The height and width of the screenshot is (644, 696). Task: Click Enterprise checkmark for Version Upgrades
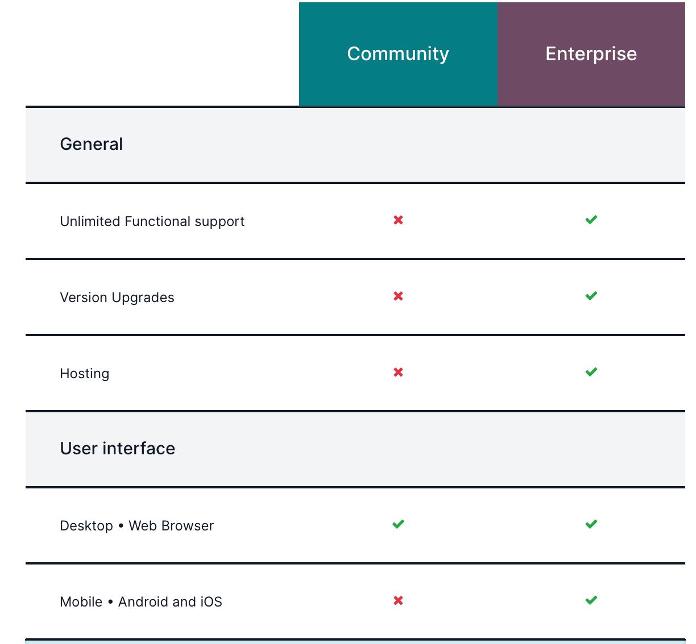tap(591, 296)
